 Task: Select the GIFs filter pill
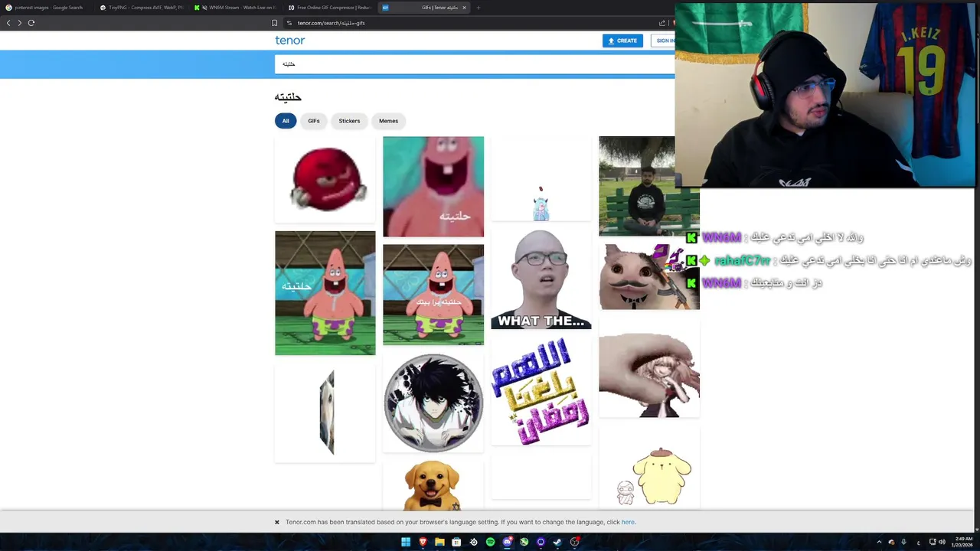pos(314,121)
